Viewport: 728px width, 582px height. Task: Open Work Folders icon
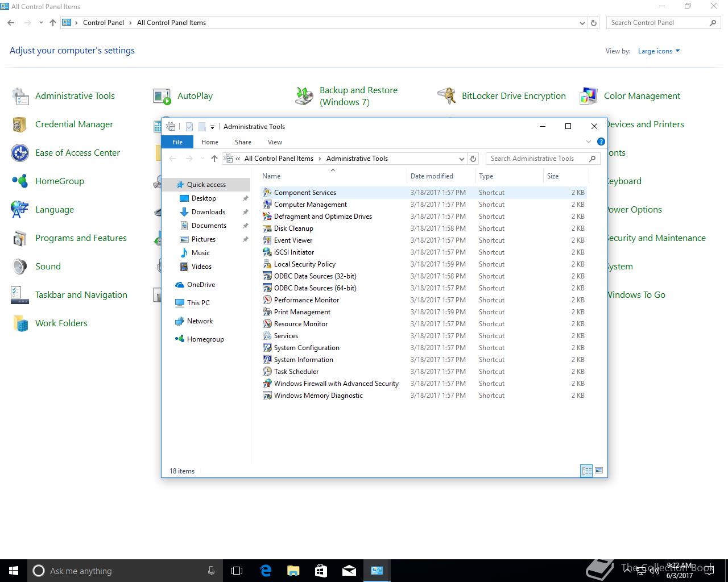20,323
